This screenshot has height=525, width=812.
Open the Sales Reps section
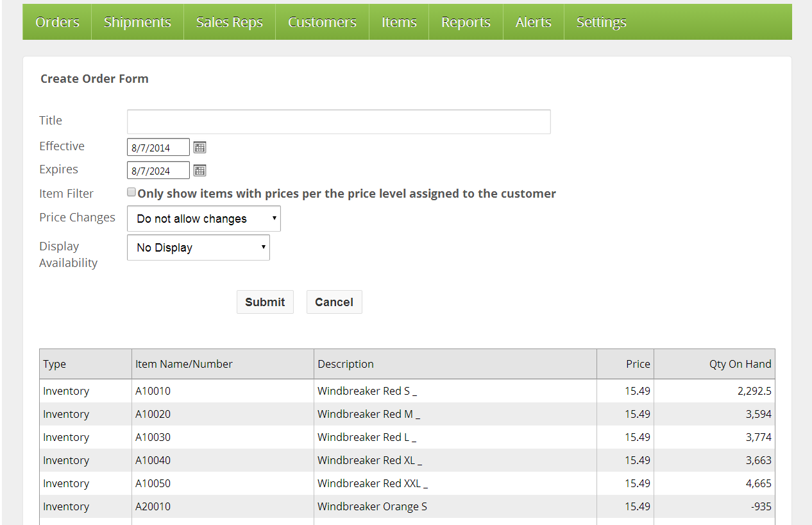[229, 22]
